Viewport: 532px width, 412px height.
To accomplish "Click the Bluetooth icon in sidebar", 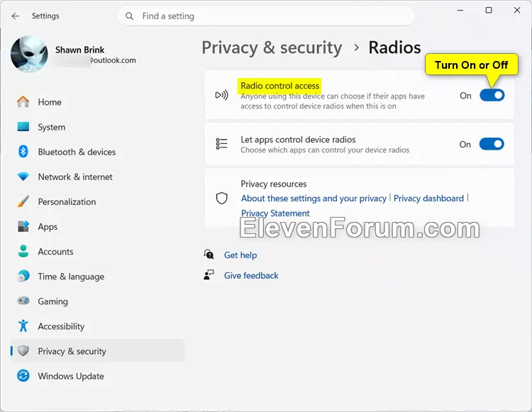I will pyautogui.click(x=23, y=152).
